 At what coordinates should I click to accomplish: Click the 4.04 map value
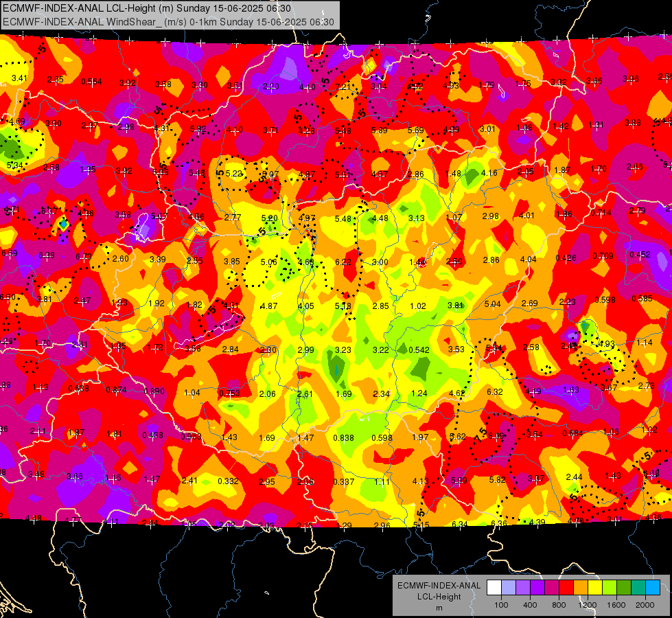click(528, 260)
